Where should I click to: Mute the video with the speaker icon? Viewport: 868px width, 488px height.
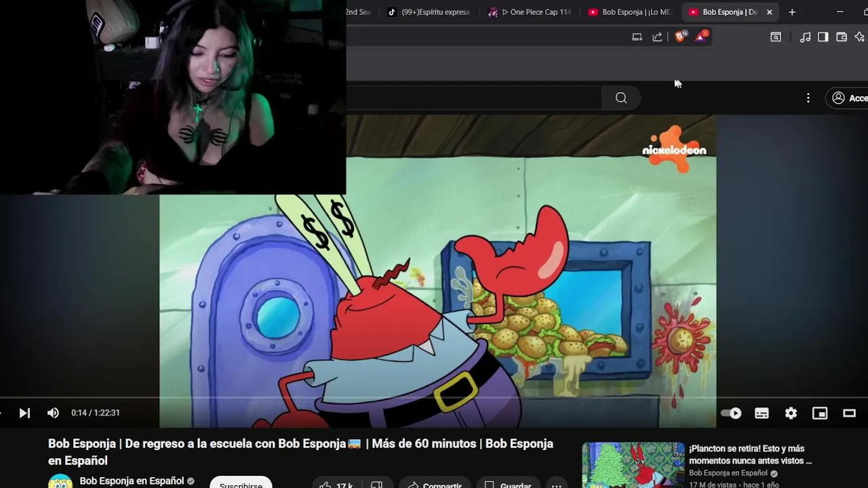tap(53, 413)
